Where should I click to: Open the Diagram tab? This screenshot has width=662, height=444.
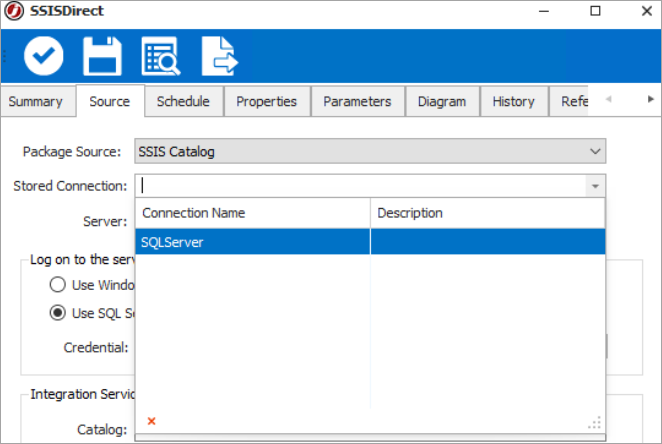[442, 101]
